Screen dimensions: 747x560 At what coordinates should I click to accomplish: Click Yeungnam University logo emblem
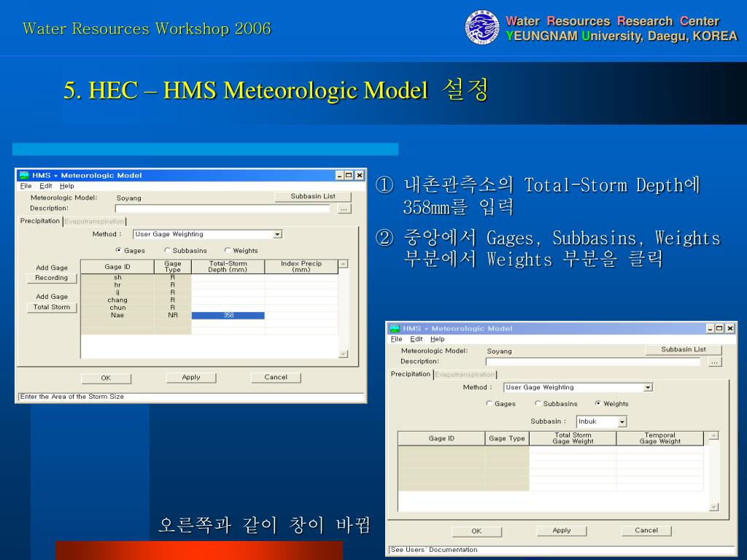click(x=482, y=28)
